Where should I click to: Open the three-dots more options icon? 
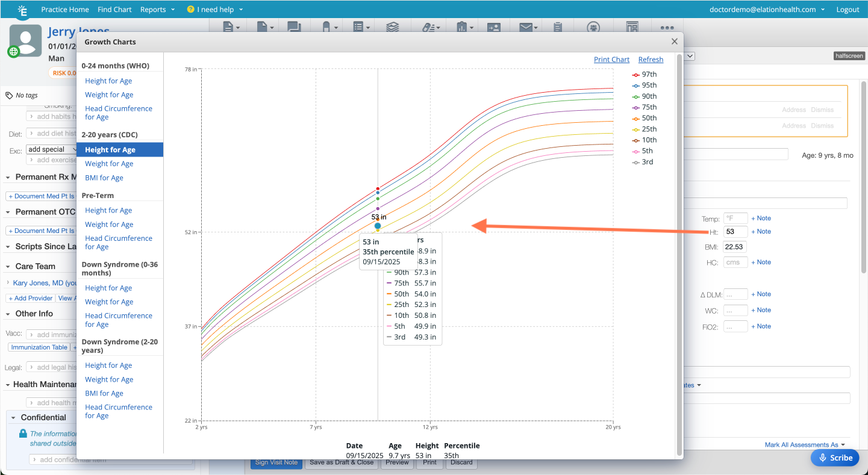[x=667, y=27]
